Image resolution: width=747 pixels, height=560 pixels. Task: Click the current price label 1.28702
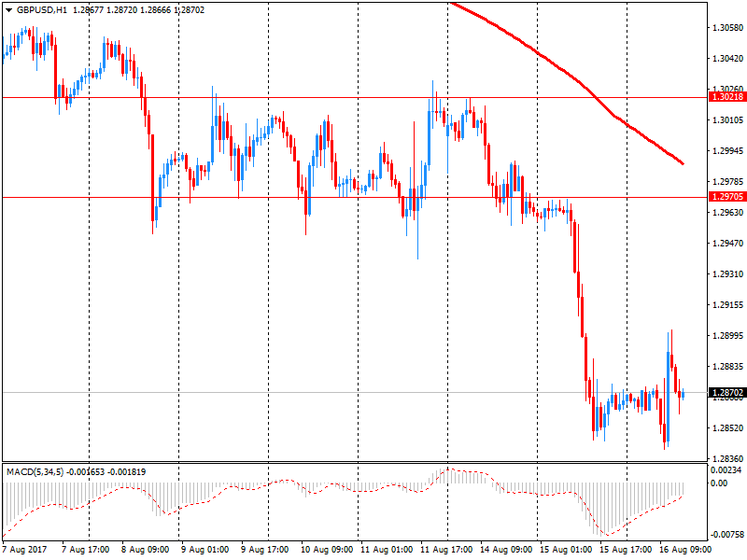(x=727, y=392)
